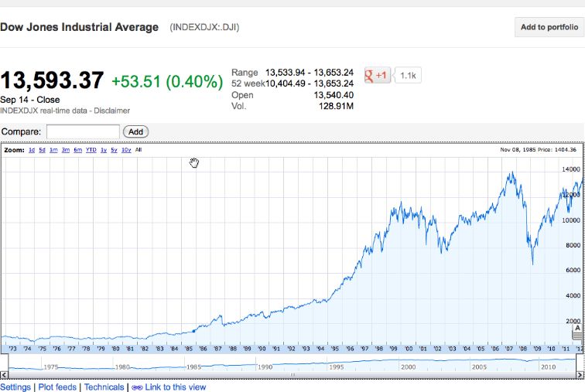Click the '08 year label on axis

click(x=522, y=349)
